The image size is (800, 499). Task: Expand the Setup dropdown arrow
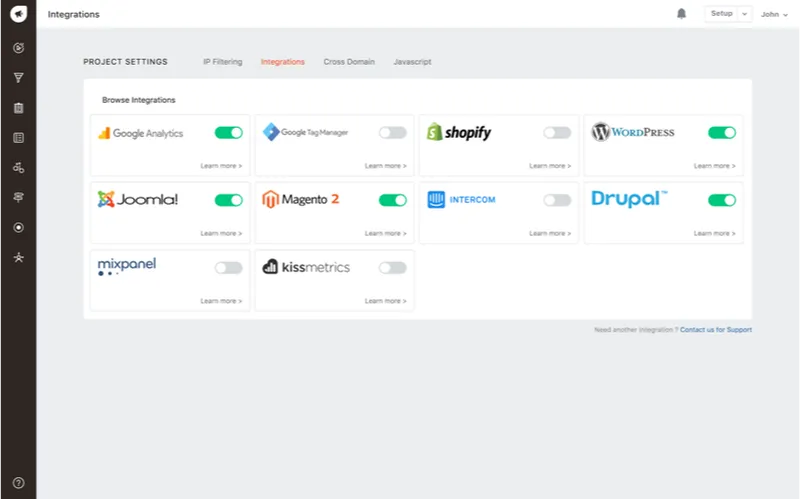[744, 14]
